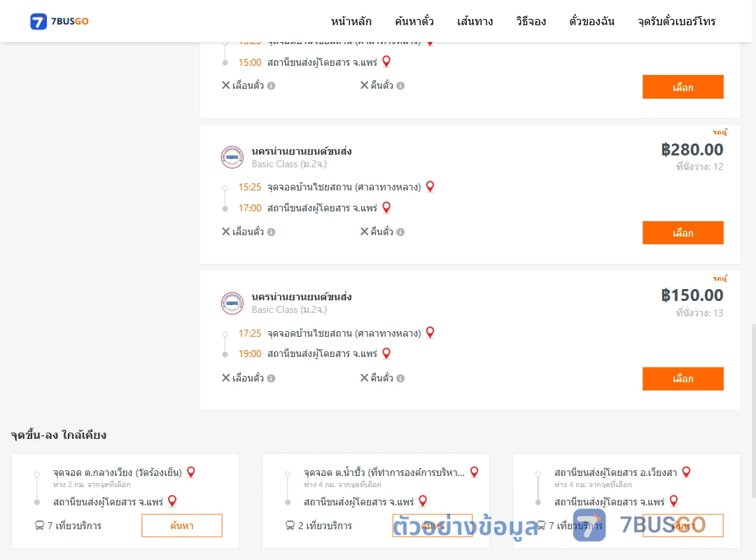756x560 pixels.
Task: Click destination map pin in ต.กลางเวียง card
Action: pos(172,501)
